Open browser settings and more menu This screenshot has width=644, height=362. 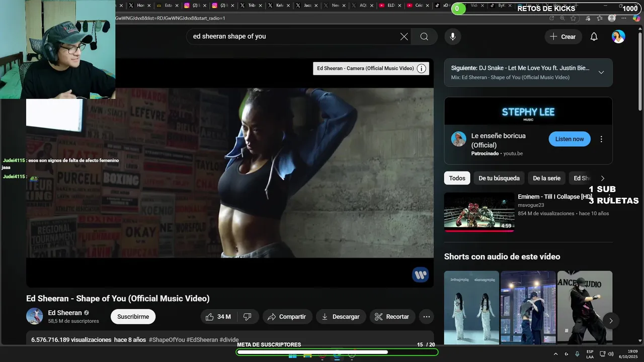[x=624, y=18]
